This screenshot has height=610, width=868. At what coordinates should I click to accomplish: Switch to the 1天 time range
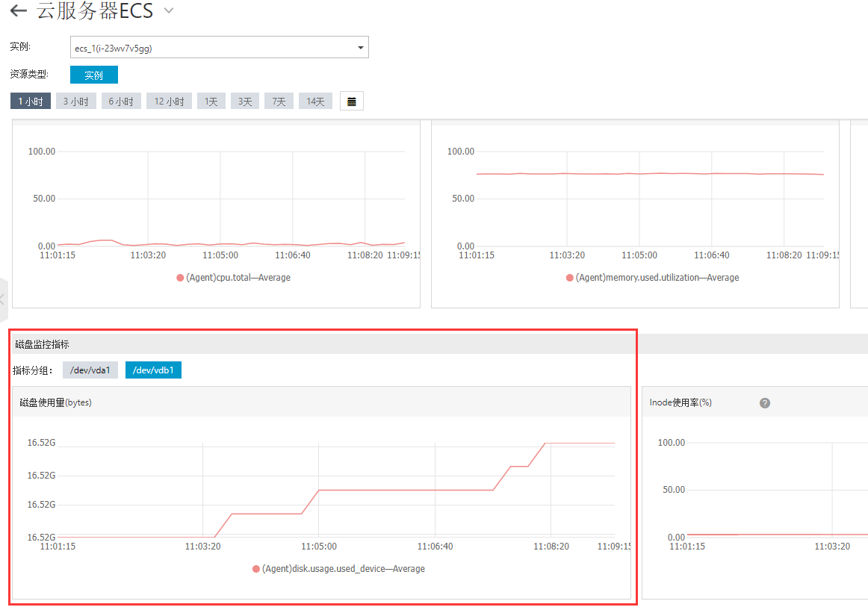point(211,102)
